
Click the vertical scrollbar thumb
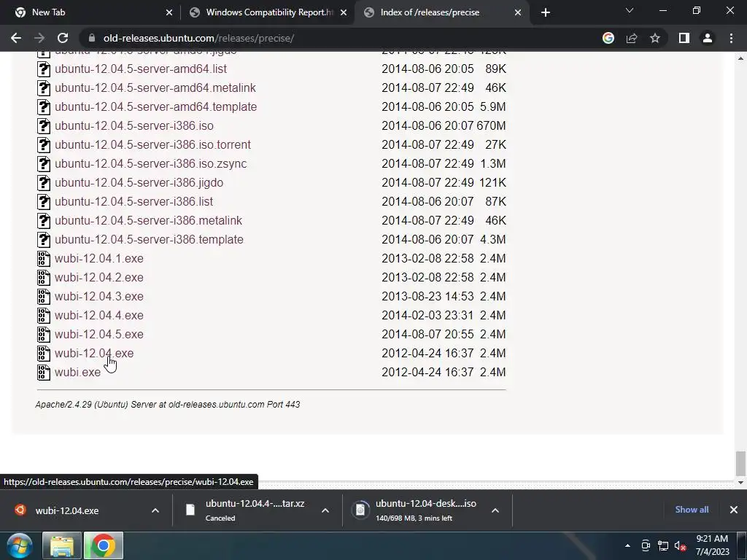740,463
